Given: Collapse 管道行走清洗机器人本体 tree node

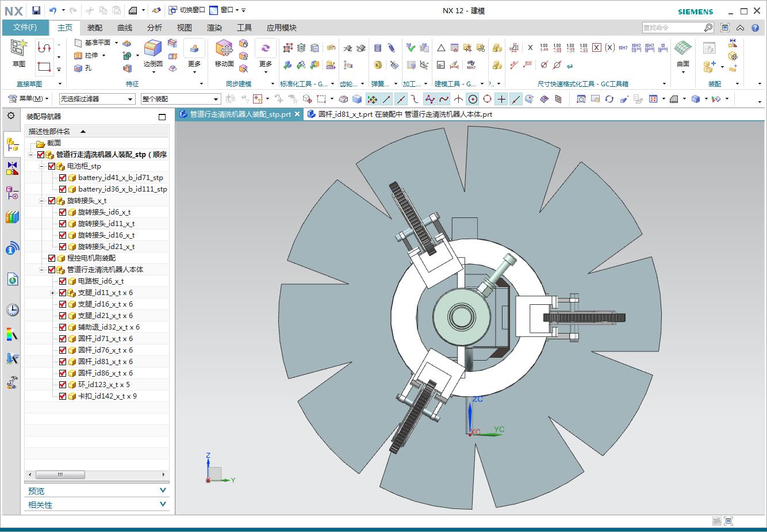Looking at the screenshot, I should click(x=42, y=270).
